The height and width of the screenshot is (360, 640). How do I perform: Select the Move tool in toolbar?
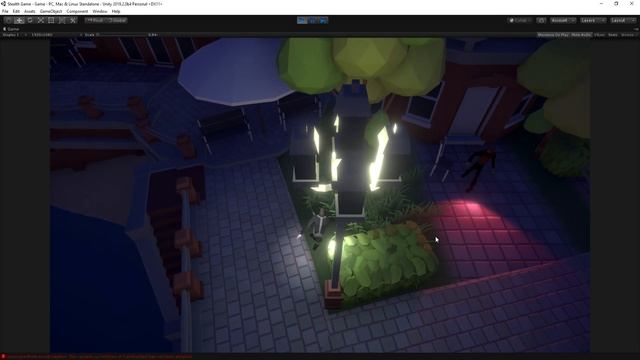[19, 20]
